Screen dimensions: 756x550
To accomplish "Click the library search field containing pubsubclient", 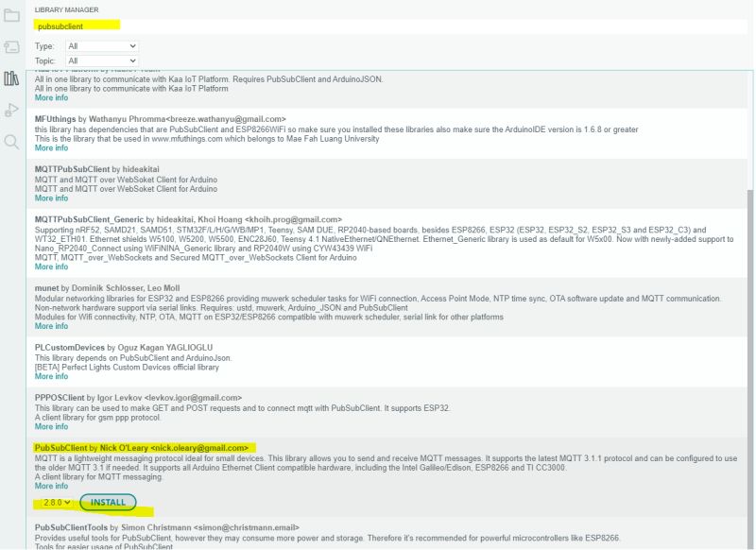I will tap(389, 26).
